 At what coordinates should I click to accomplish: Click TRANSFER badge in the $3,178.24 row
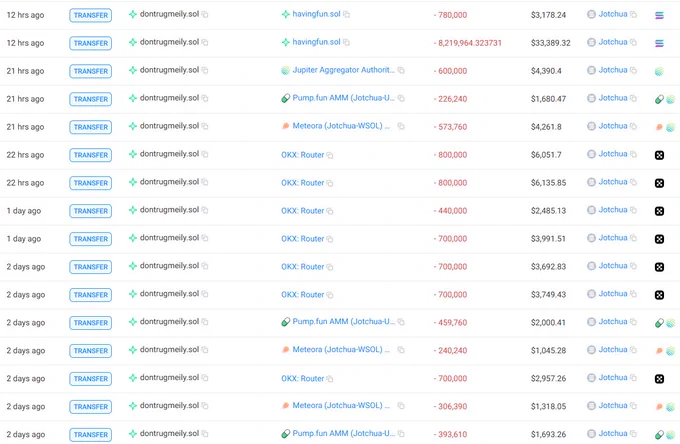click(x=91, y=15)
